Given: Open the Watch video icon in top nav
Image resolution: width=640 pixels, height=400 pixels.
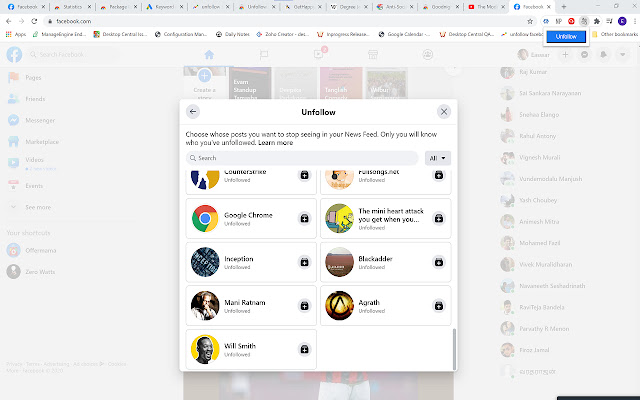Looking at the screenshot, I should [318, 55].
